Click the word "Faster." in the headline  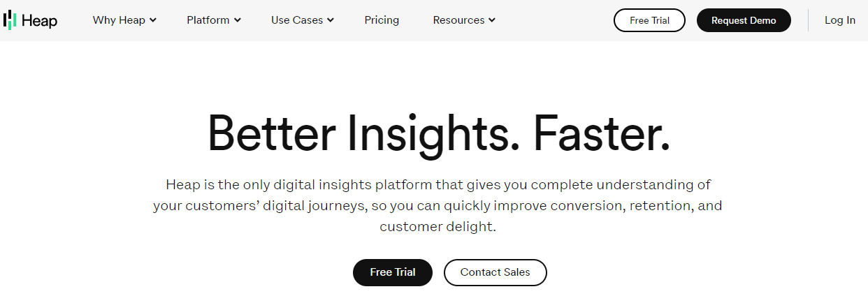point(602,133)
